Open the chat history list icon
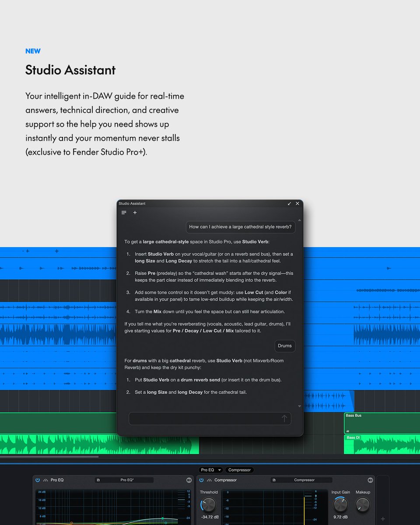This screenshot has width=420, height=525. point(124,213)
